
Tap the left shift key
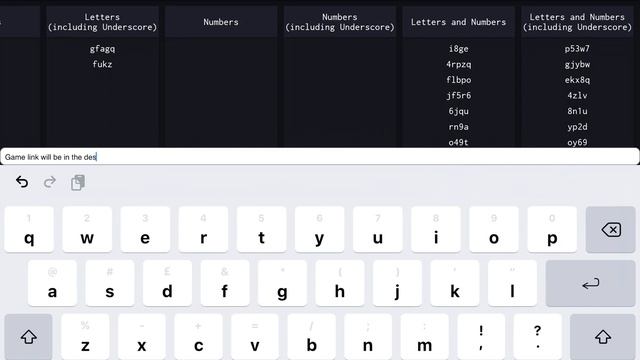29,337
